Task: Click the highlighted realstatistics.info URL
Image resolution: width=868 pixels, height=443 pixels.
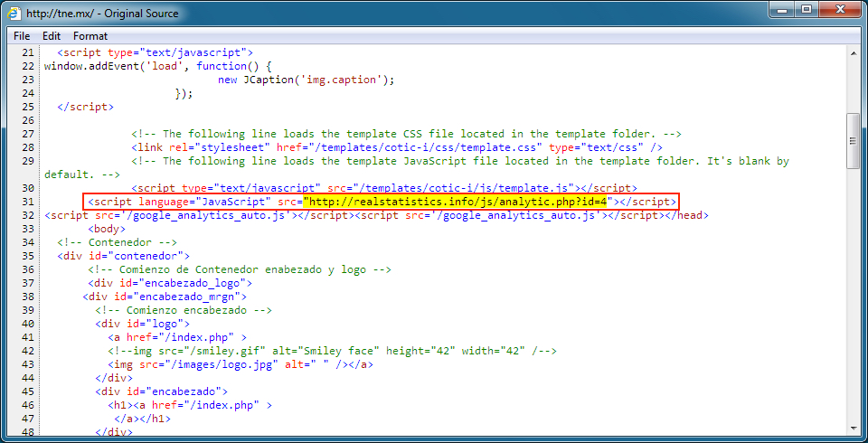Action: pyautogui.click(x=458, y=202)
